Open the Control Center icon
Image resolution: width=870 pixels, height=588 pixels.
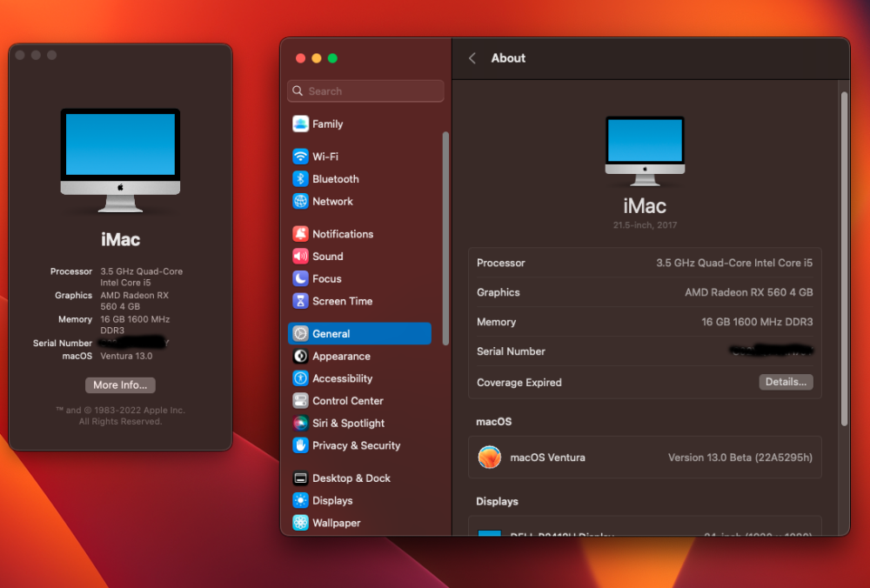coord(300,400)
